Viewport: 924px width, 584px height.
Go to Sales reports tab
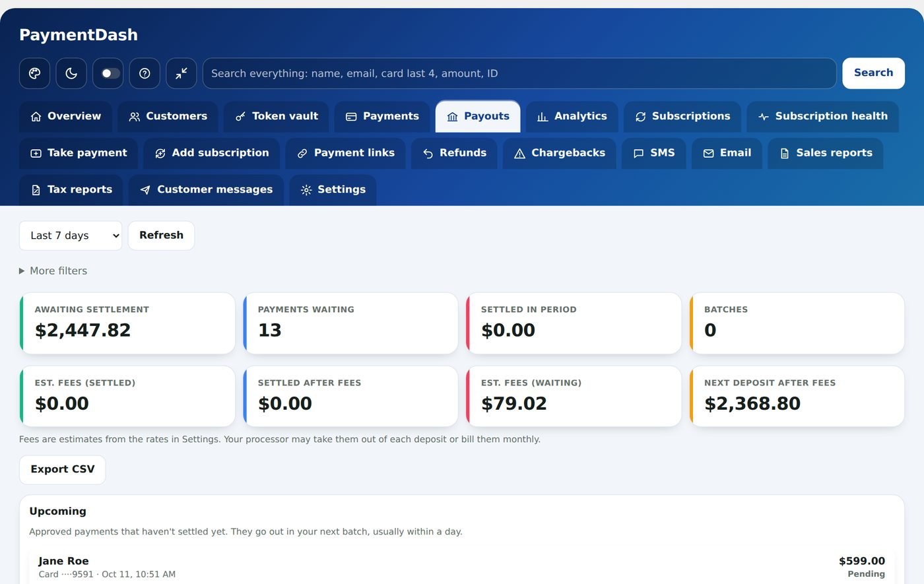826,153
